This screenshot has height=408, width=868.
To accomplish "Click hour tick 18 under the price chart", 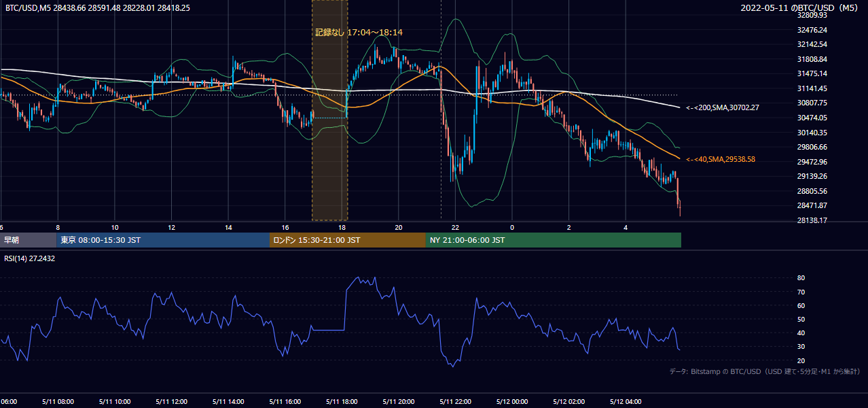I will (x=342, y=227).
